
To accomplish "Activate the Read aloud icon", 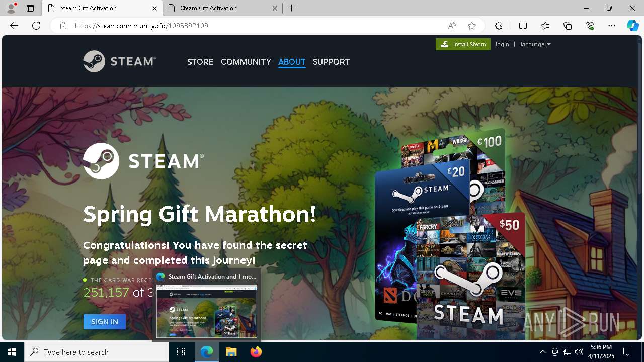I will tap(452, 26).
